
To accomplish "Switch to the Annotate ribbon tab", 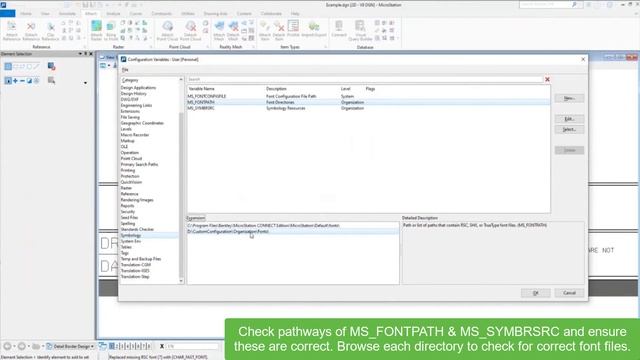I will [67, 13].
